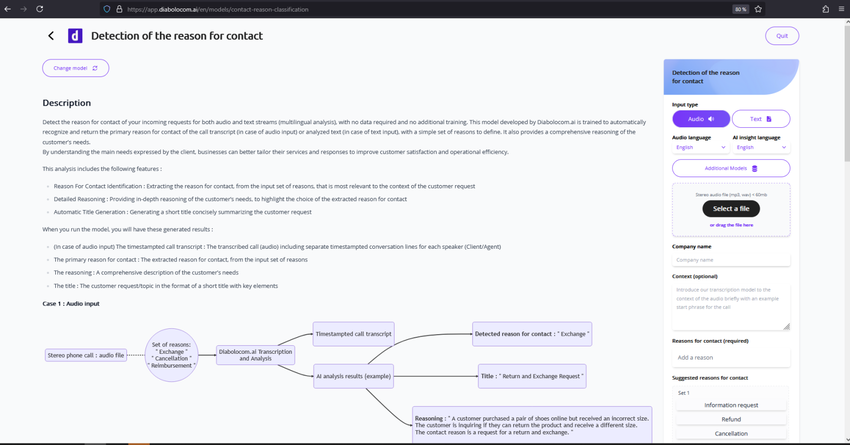
Task: Click the browser extensions icon
Action: point(825,9)
